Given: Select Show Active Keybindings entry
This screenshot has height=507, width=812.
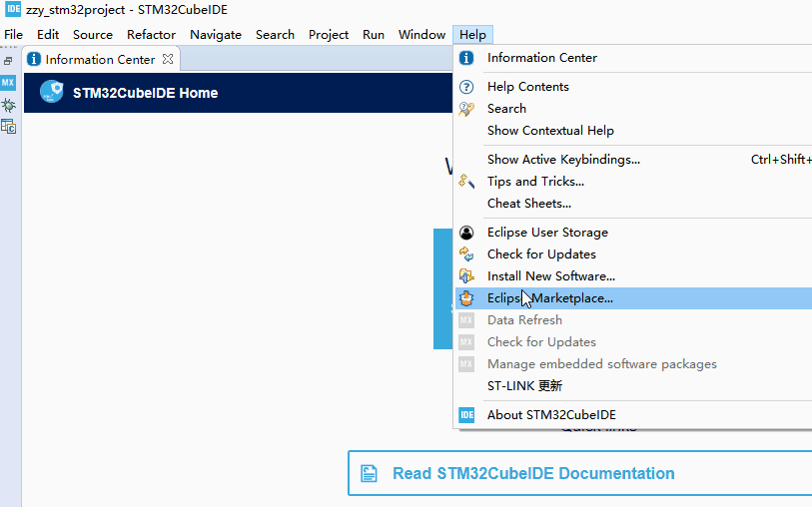Looking at the screenshot, I should pos(633,160).
